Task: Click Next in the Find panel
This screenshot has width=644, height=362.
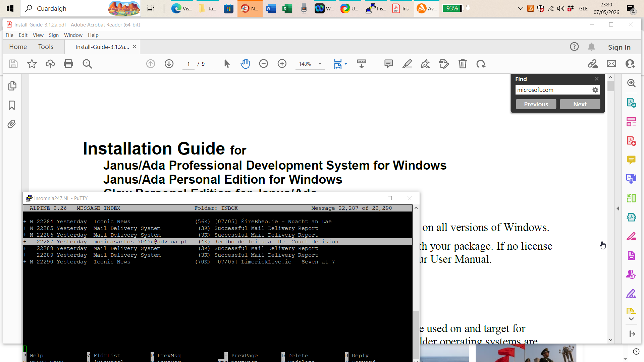Action: pos(580,104)
